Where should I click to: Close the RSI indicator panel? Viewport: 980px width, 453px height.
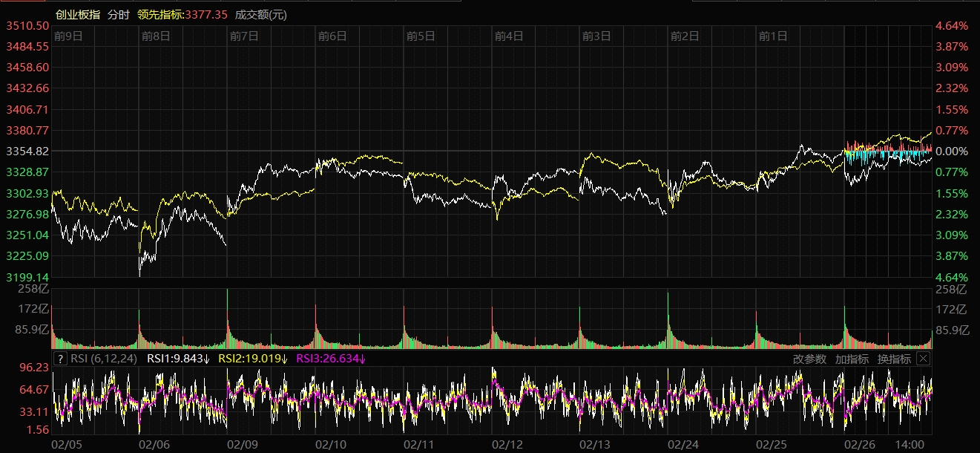(x=923, y=359)
